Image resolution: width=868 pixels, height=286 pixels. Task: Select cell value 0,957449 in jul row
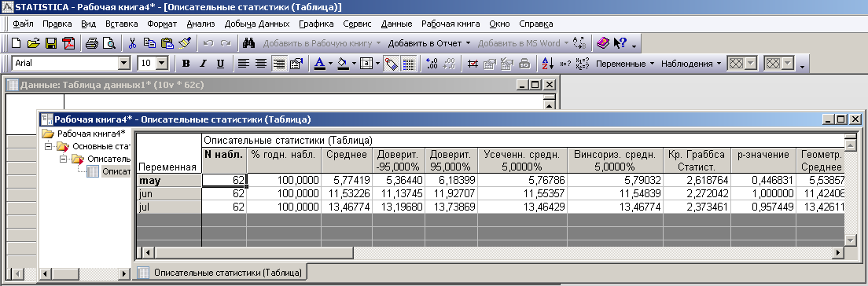(763, 207)
